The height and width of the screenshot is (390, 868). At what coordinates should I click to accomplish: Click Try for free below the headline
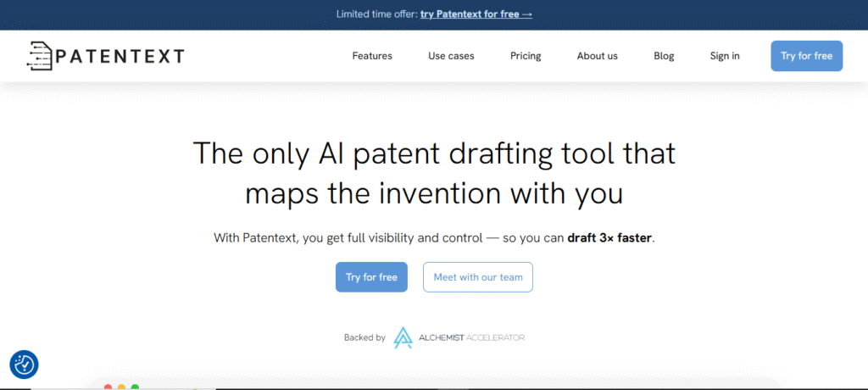click(x=371, y=277)
